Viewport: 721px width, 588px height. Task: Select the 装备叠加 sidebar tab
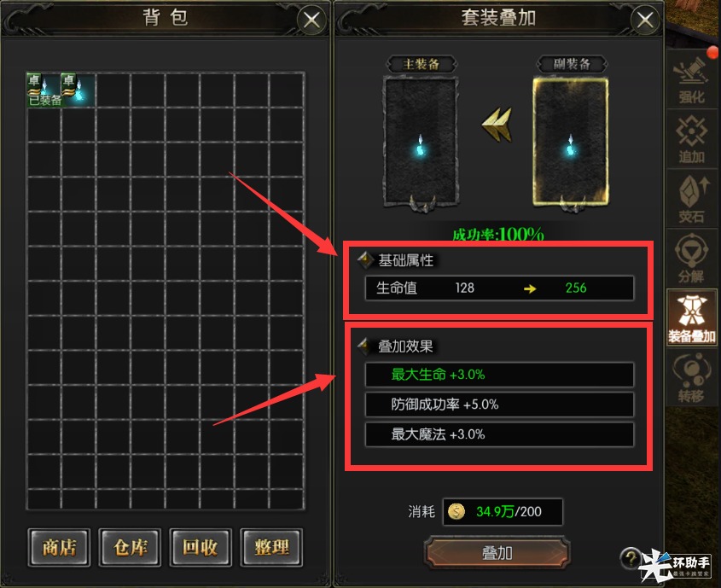(691, 317)
